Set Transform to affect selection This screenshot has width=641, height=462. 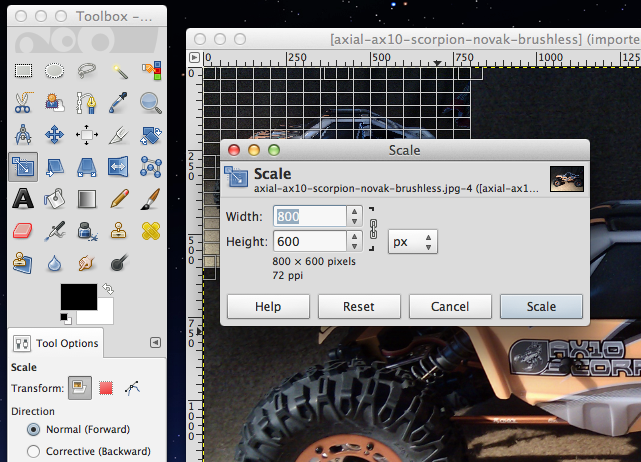pyautogui.click(x=105, y=389)
